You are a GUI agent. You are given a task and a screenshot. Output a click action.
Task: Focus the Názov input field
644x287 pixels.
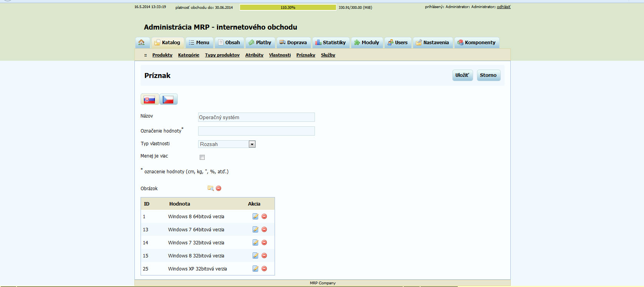(257, 117)
